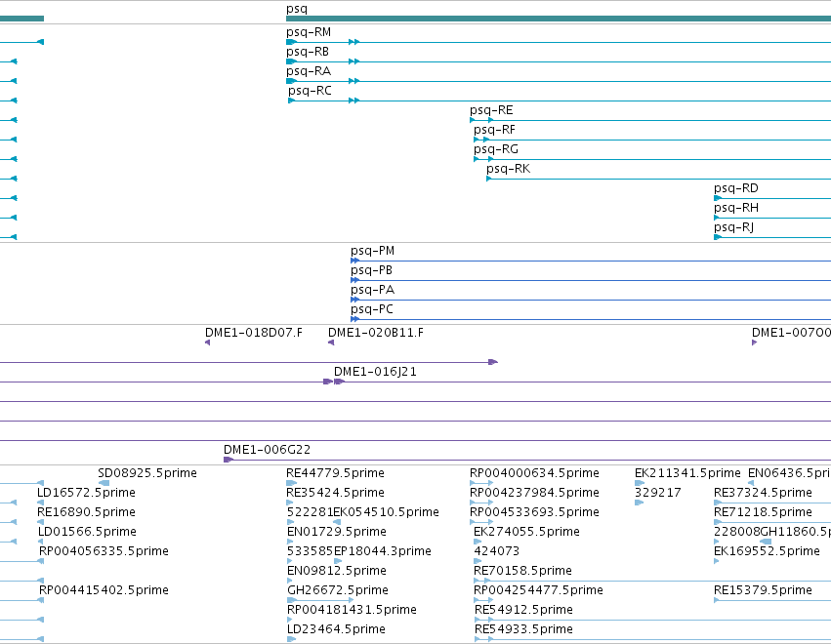Click the DME1-020B11.F feature label

(376, 333)
